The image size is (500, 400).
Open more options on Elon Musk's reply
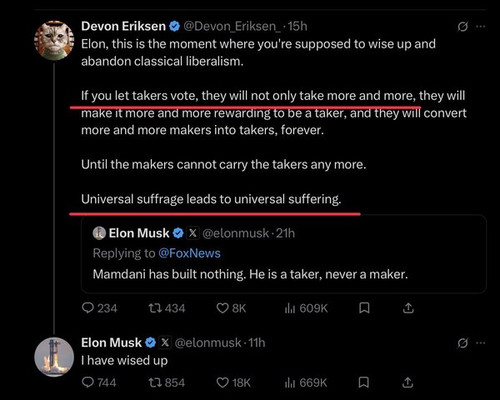click(x=480, y=343)
